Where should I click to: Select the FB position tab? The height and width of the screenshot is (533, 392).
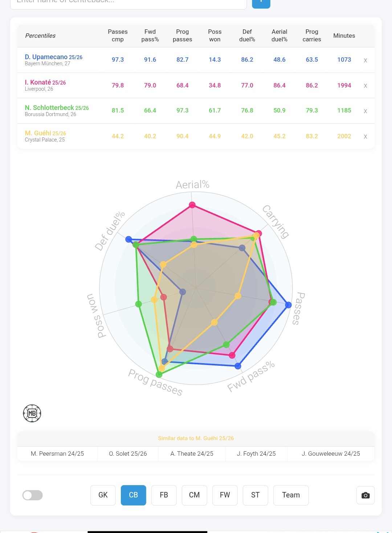[x=164, y=495]
